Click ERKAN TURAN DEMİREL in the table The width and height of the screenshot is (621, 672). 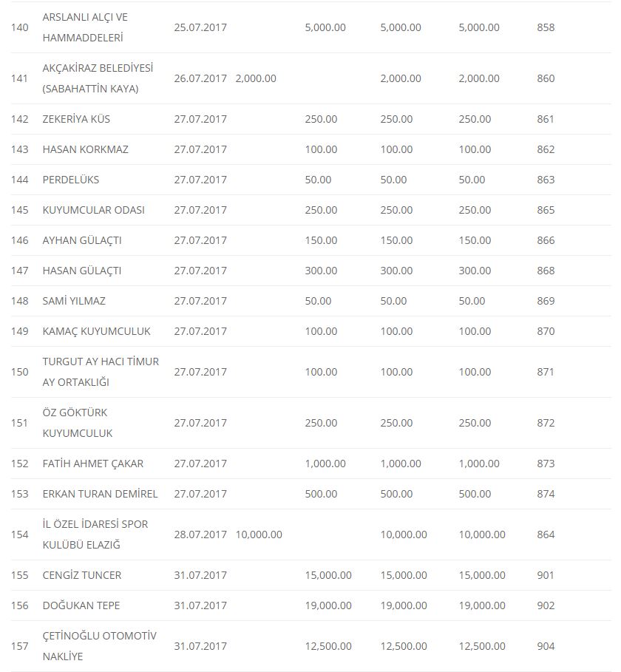coord(100,494)
